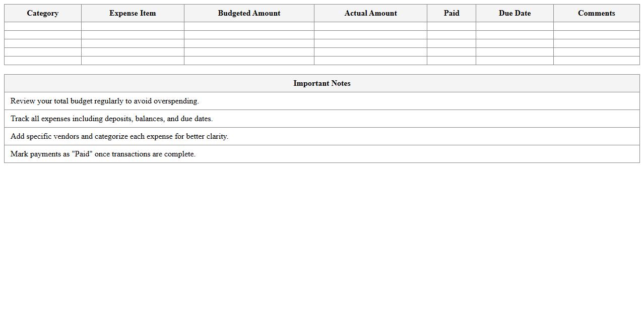Select first empty cell under Paid

coord(451,26)
